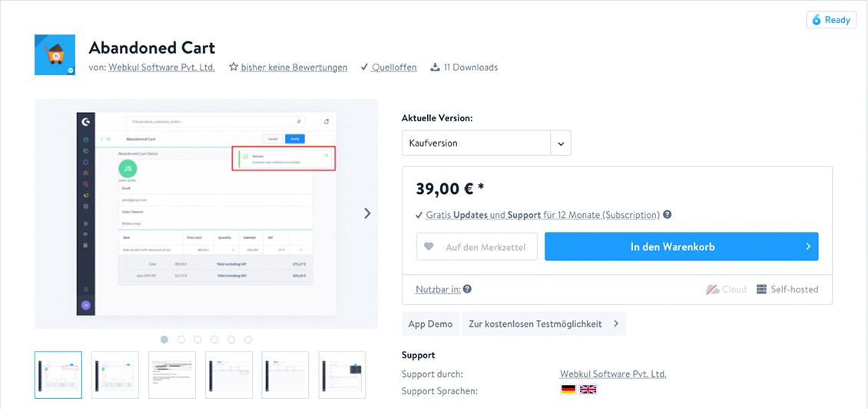Select the sixth gallery pagination dot

point(248,339)
